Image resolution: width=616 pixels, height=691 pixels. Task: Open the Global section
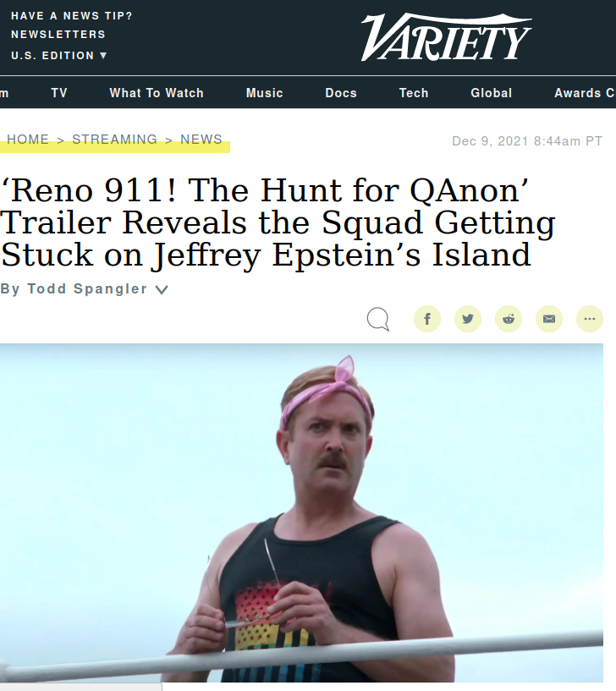tap(492, 93)
